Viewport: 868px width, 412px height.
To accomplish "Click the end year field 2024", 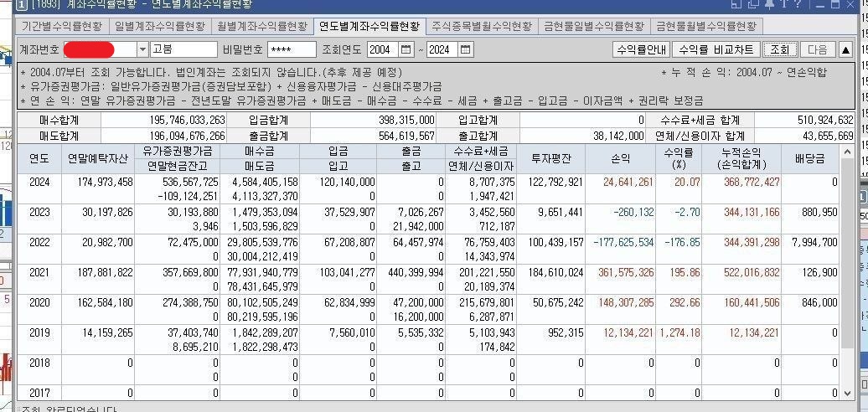I will (x=442, y=49).
